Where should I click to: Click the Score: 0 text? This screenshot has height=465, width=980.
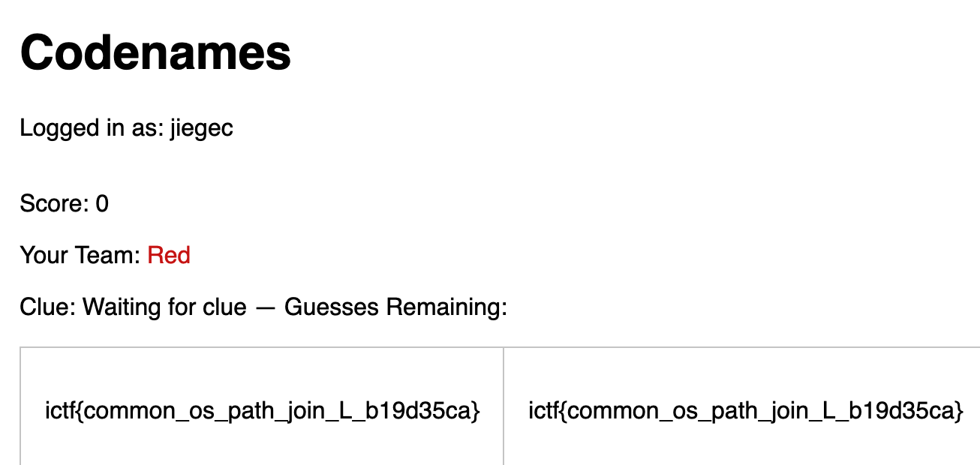click(65, 203)
